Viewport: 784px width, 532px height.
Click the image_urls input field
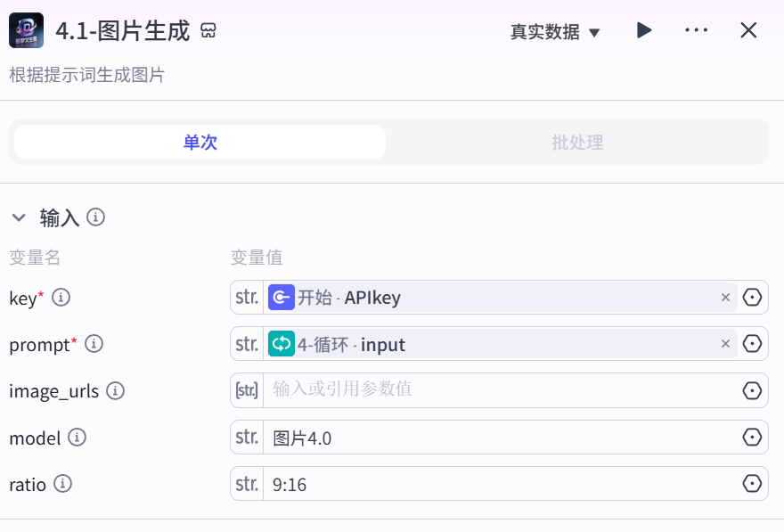coord(501,390)
